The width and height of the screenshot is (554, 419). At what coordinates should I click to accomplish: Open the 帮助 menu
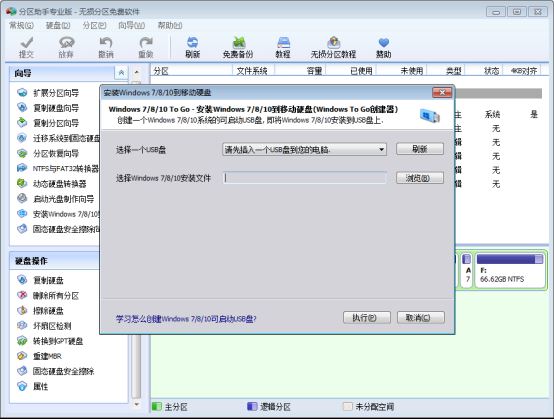(170, 25)
